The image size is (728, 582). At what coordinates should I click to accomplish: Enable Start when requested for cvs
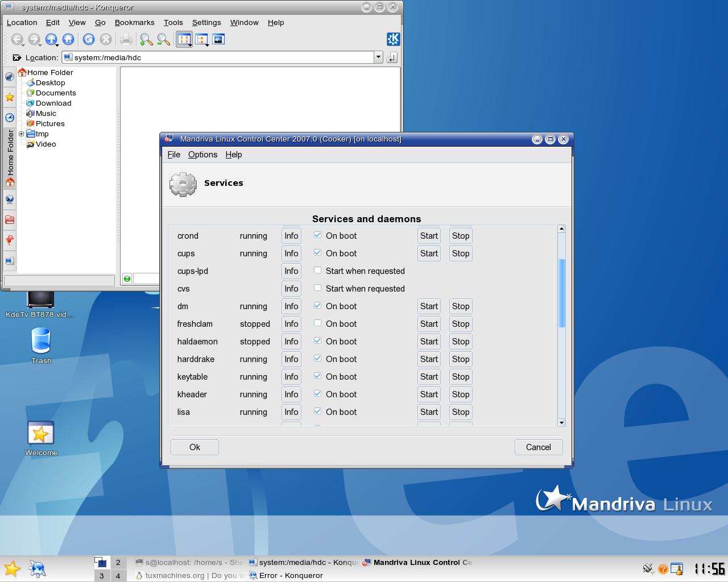tap(318, 288)
